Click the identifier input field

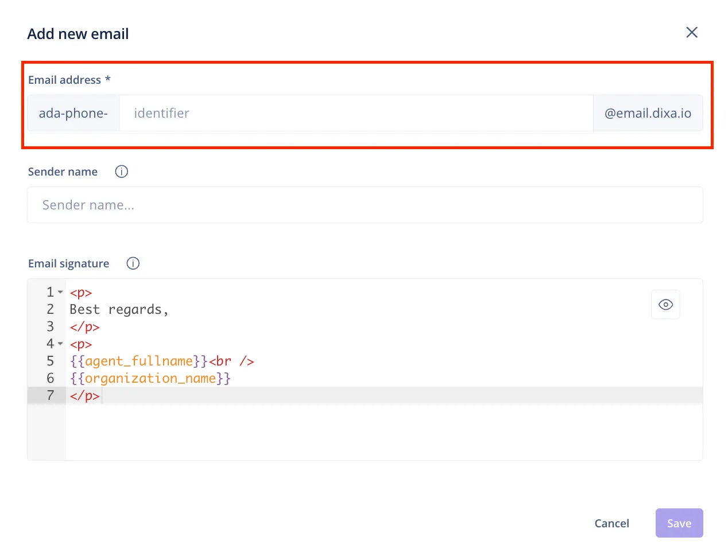(x=356, y=113)
